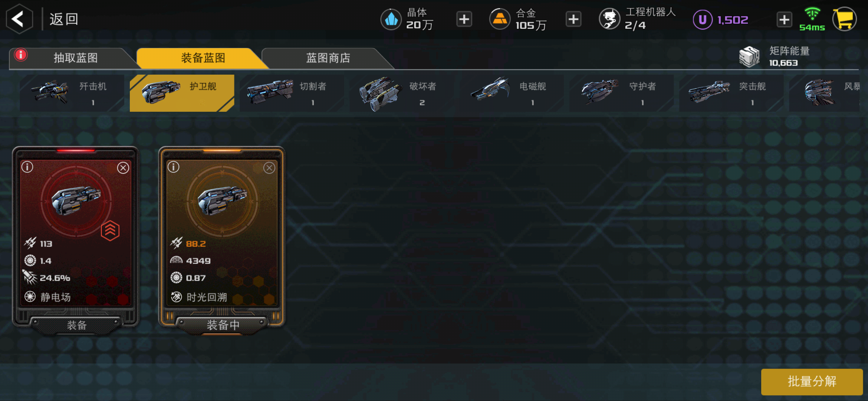
Task: Select the 切割者 ship category
Action: (292, 93)
